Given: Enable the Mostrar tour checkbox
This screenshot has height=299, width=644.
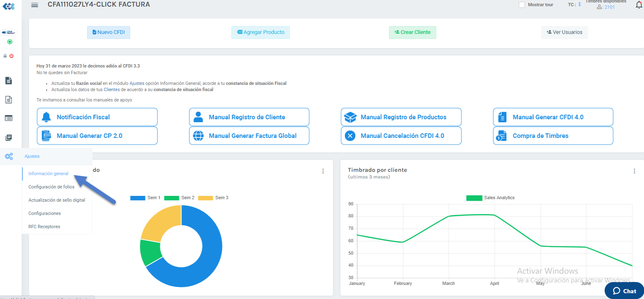Looking at the screenshot, I should (x=522, y=5).
